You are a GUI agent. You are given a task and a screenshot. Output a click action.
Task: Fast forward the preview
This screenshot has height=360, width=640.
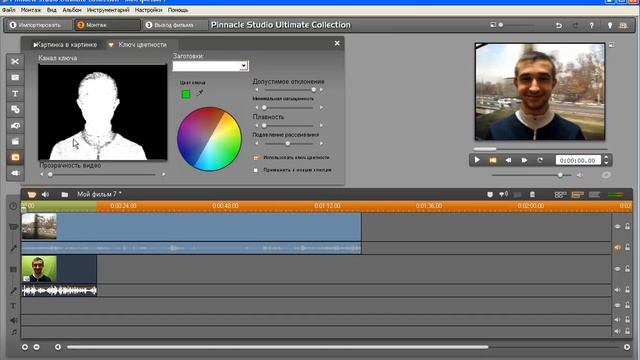524,160
